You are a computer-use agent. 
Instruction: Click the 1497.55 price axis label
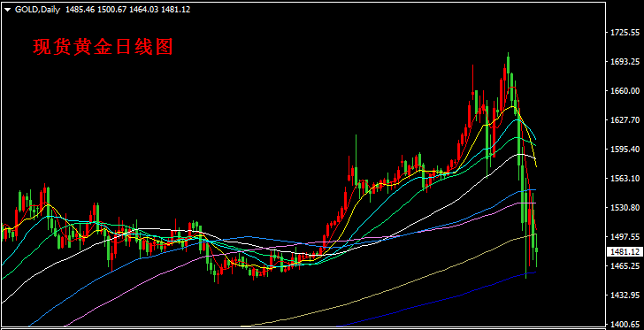click(625, 237)
